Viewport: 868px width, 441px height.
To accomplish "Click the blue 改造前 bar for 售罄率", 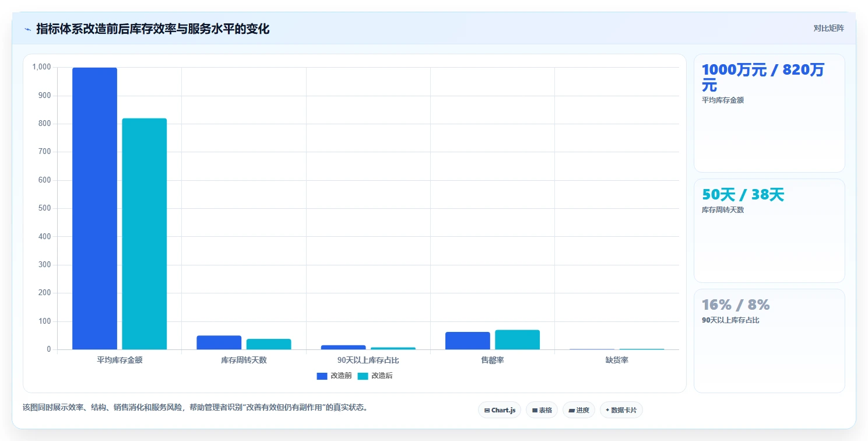I will 468,341.
